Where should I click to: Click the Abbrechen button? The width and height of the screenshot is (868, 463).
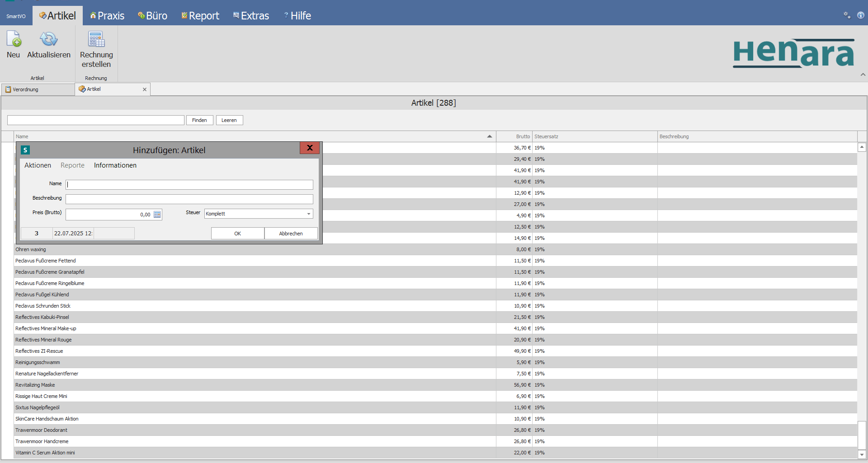click(x=291, y=234)
